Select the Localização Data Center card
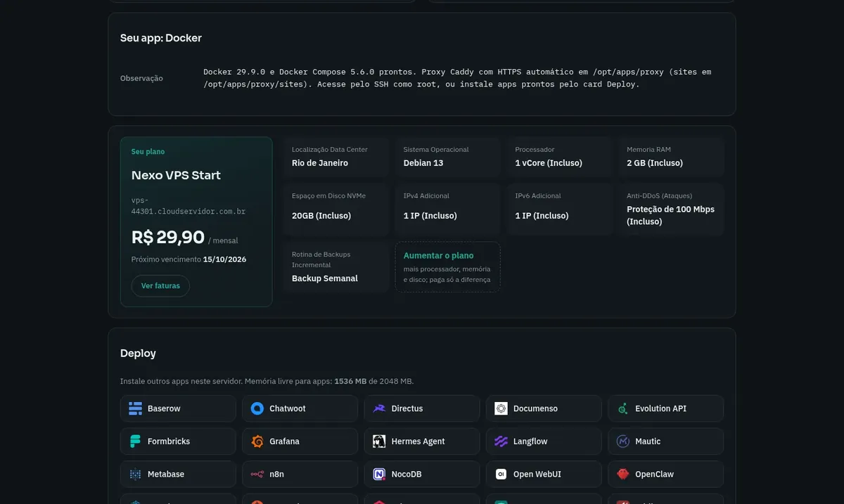Viewport: 844px width, 504px height. coord(336,157)
